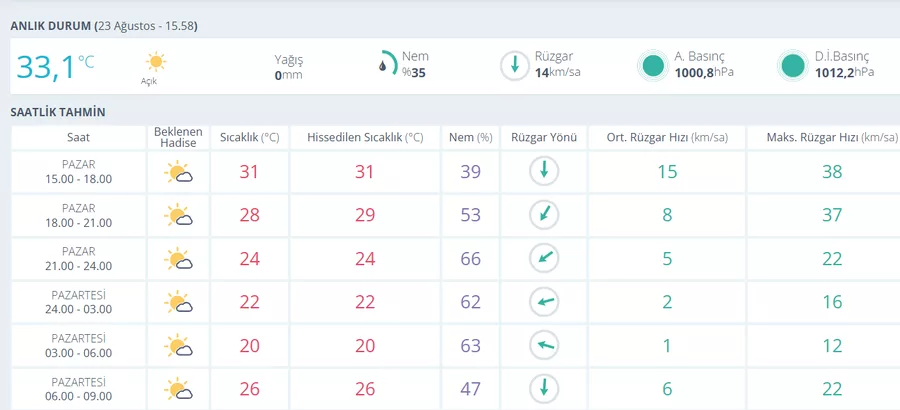Click the A. Basınç green pressure circle
The width and height of the screenshot is (900, 410).
(653, 65)
